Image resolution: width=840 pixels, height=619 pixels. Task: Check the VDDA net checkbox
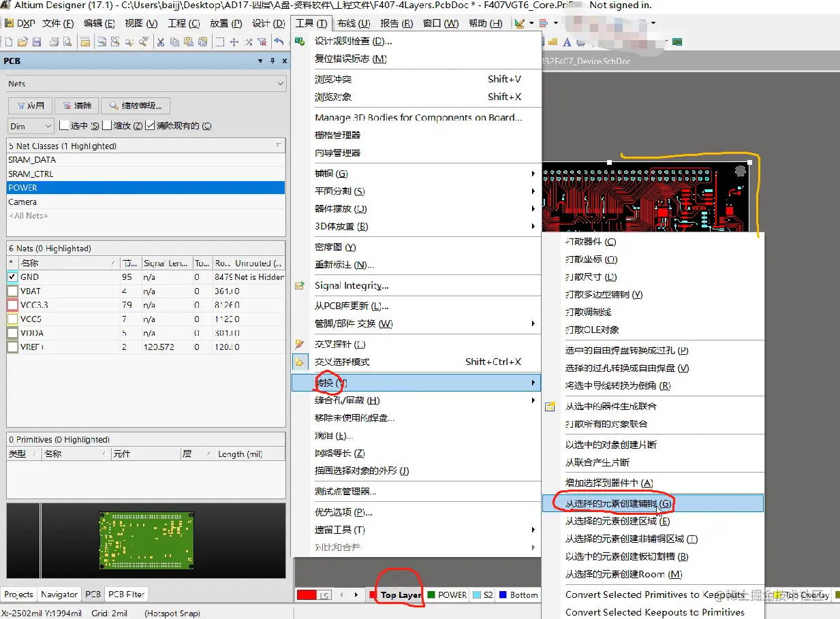click(x=12, y=333)
